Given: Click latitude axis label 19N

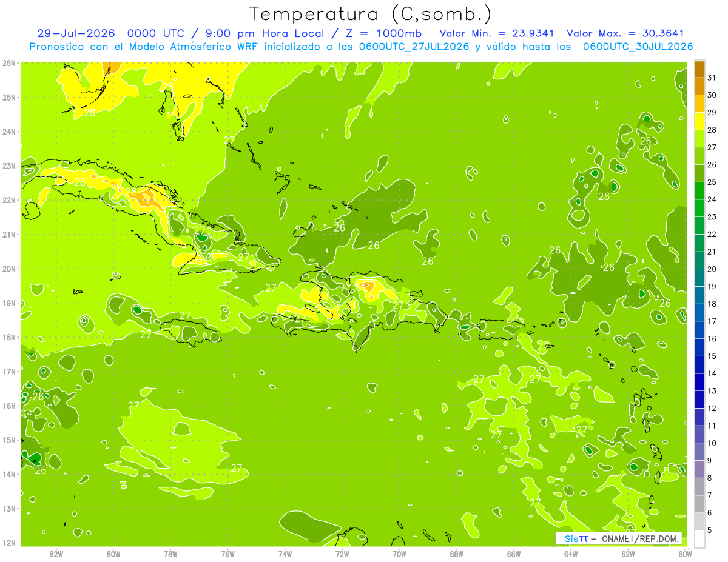Looking at the screenshot, I should [x=8, y=303].
